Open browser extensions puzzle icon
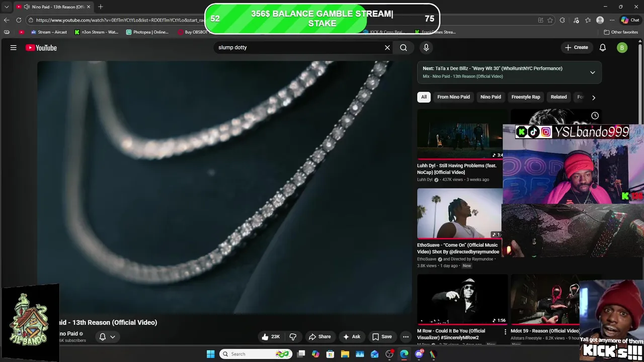This screenshot has width=644, height=362. (x=562, y=20)
